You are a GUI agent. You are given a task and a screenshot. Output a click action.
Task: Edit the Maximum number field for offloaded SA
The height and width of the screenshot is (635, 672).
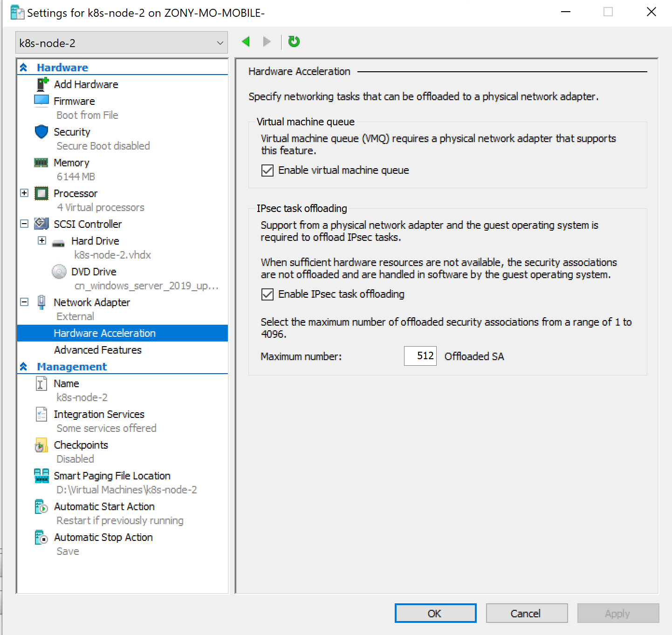(x=419, y=356)
